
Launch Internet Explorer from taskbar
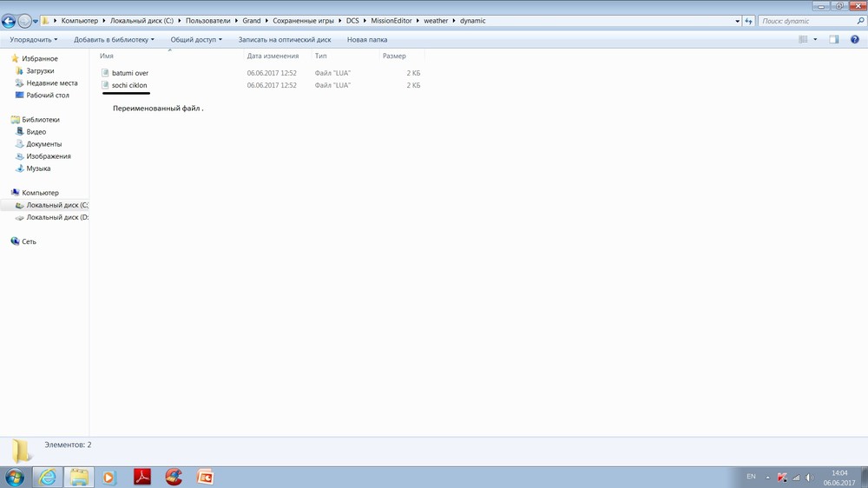click(47, 477)
